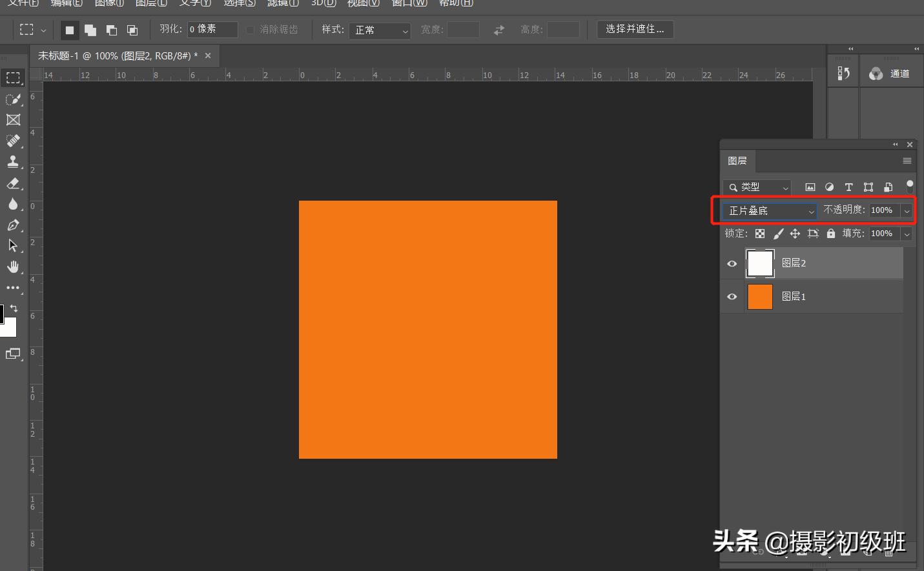This screenshot has width=924, height=571.
Task: Toggle the layer filter on/off switch
Action: click(x=909, y=186)
